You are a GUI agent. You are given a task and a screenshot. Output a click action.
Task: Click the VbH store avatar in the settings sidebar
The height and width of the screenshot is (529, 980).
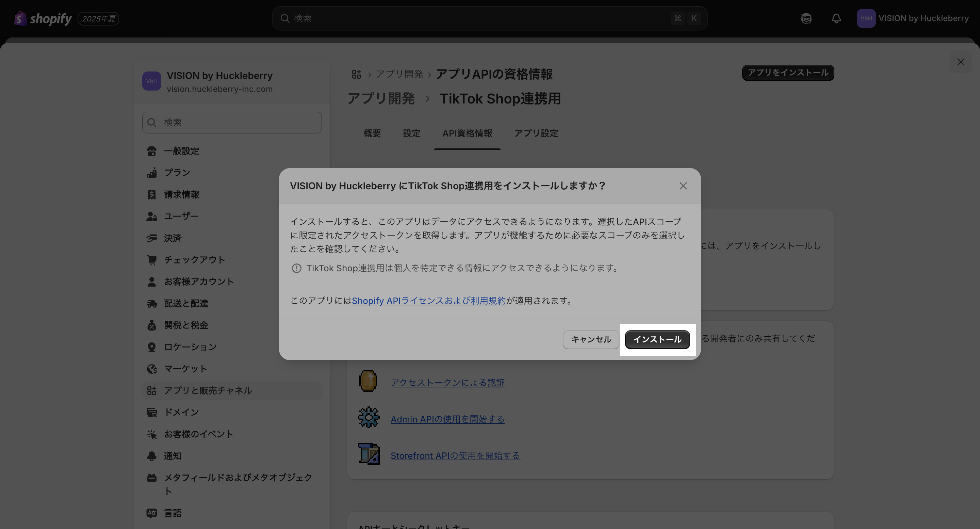[151, 81]
